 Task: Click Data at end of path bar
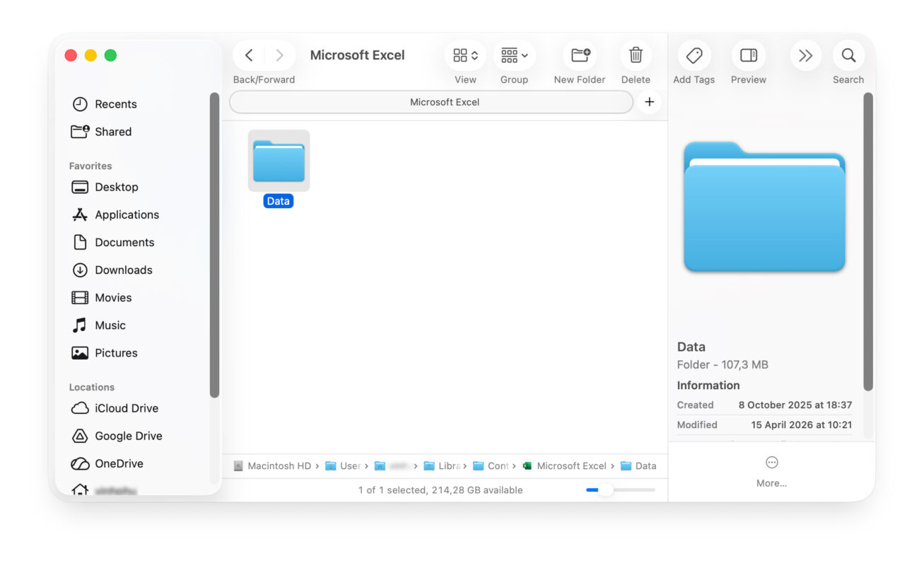(638, 466)
